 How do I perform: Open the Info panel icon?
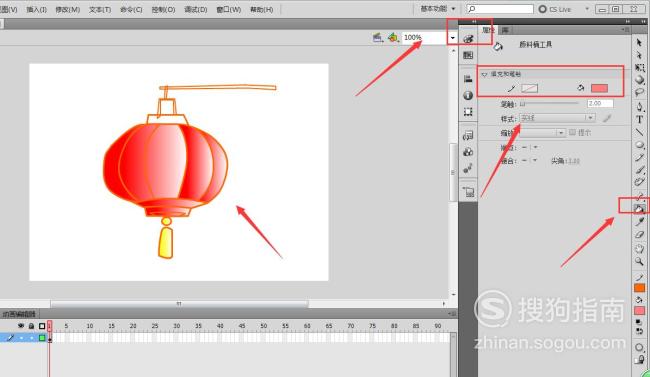(468, 95)
